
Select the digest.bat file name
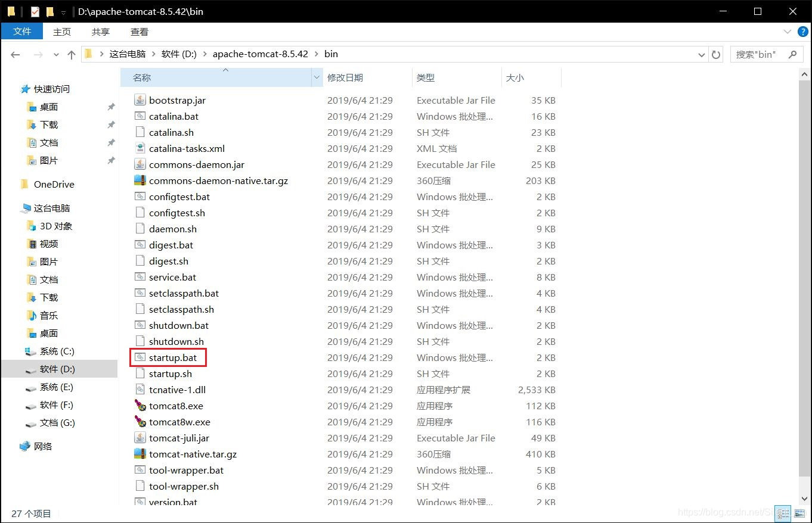171,245
